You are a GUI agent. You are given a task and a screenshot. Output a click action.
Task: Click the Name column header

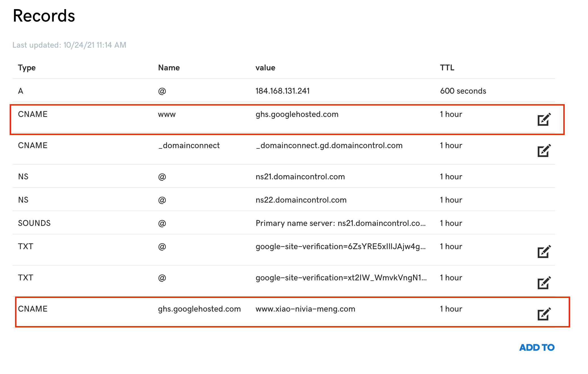[x=169, y=68]
